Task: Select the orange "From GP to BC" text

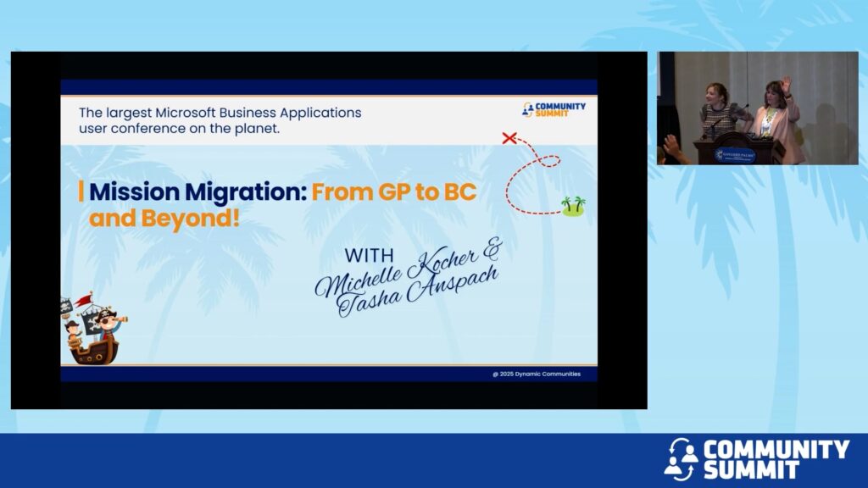Action: click(394, 192)
